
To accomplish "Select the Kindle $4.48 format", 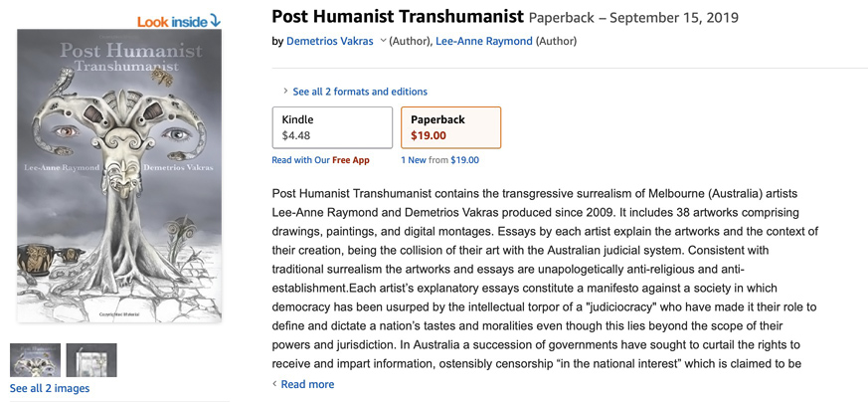I will 332,127.
